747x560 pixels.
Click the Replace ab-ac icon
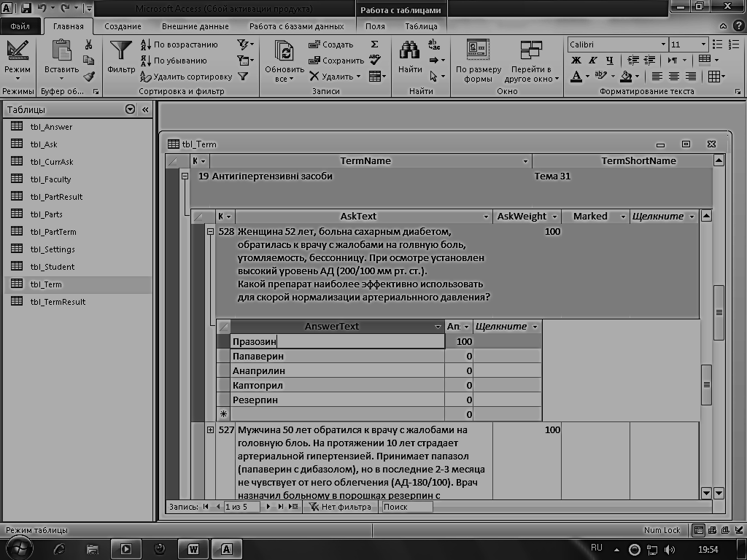point(434,44)
